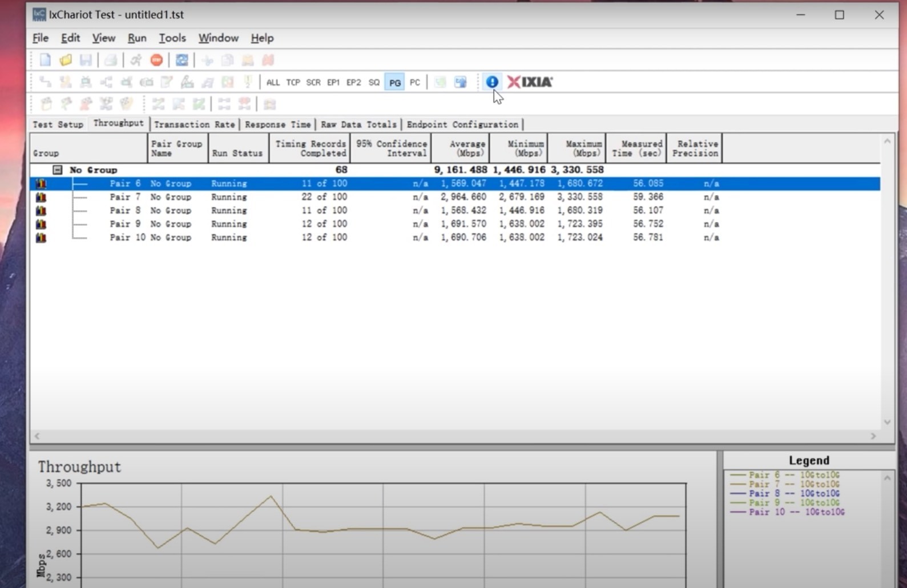The height and width of the screenshot is (588, 907).
Task: Click the blue information icon
Action: 491,82
